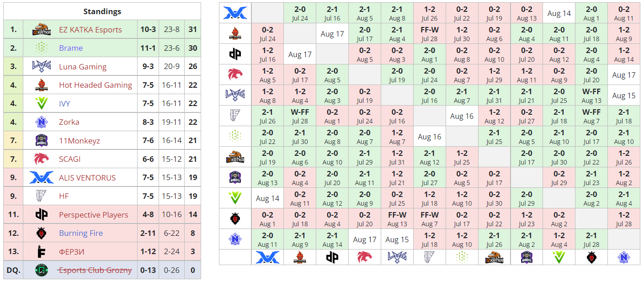
Task: Click the ALIS VENTORUS team name link
Action: click(x=87, y=178)
